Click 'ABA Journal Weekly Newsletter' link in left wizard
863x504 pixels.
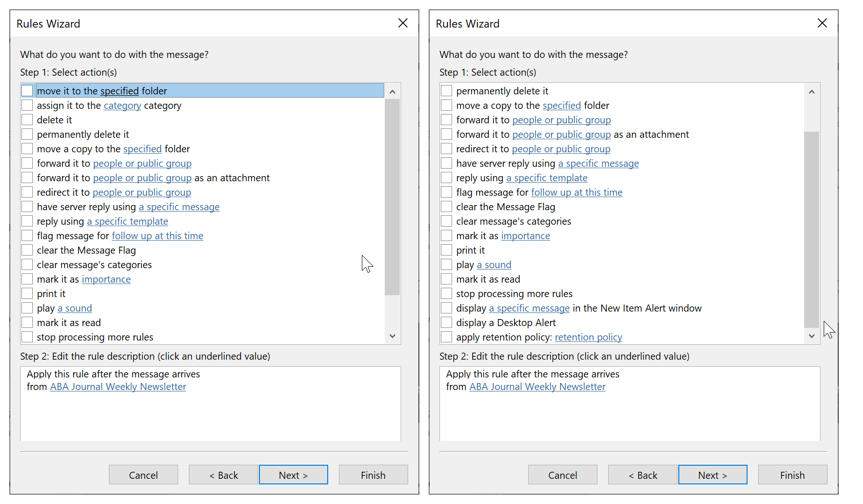pyautogui.click(x=118, y=387)
